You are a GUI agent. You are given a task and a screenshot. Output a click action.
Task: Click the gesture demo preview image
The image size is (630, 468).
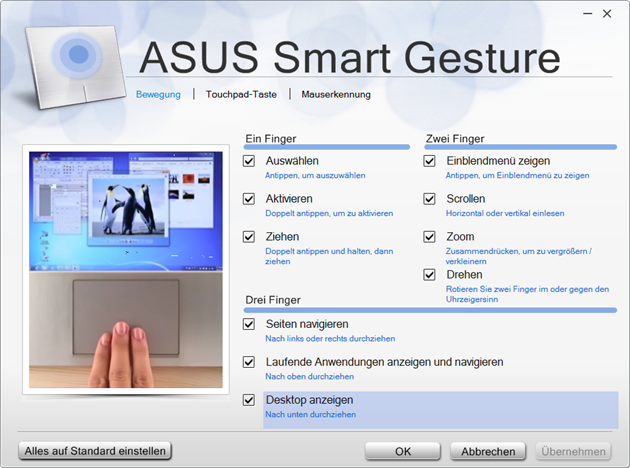pos(126,270)
